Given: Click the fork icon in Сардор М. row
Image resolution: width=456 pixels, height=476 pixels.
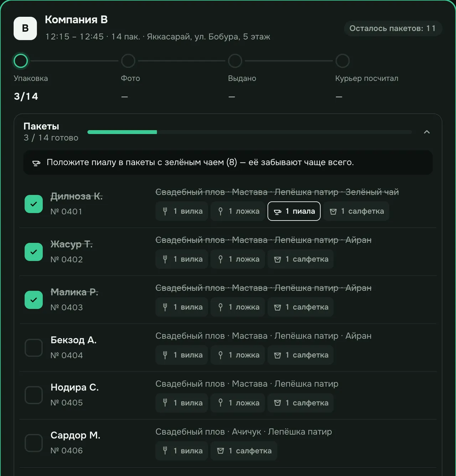Looking at the screenshot, I should pyautogui.click(x=165, y=451).
